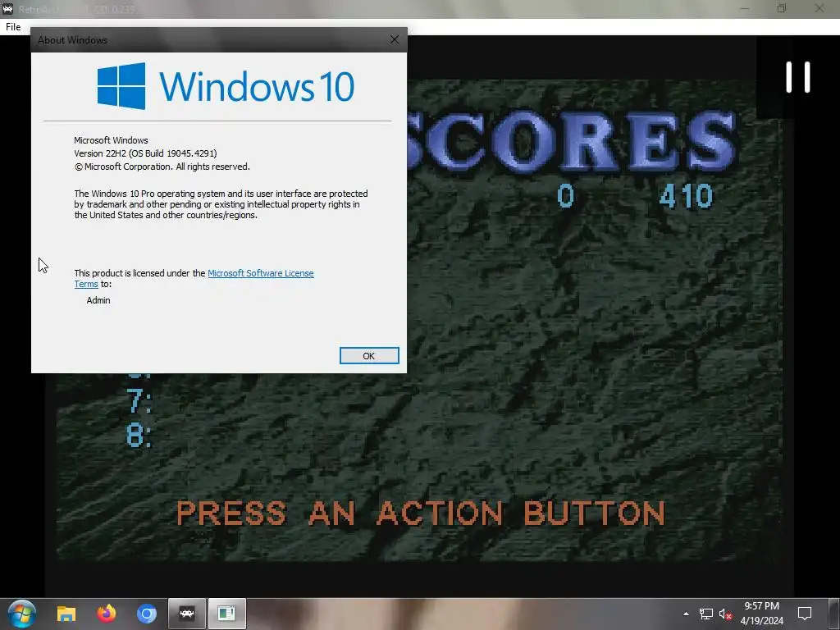Open the Microsoft Software License Terms link
The height and width of the screenshot is (630, 840).
pyautogui.click(x=260, y=273)
